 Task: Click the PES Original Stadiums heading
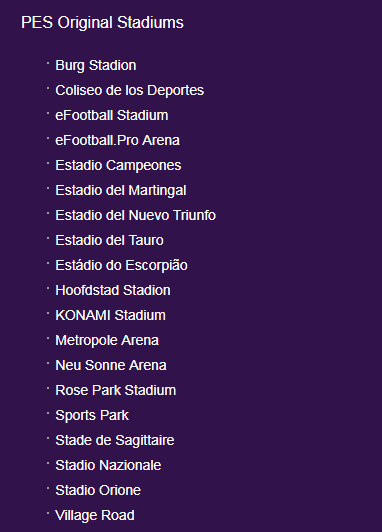[x=102, y=23]
